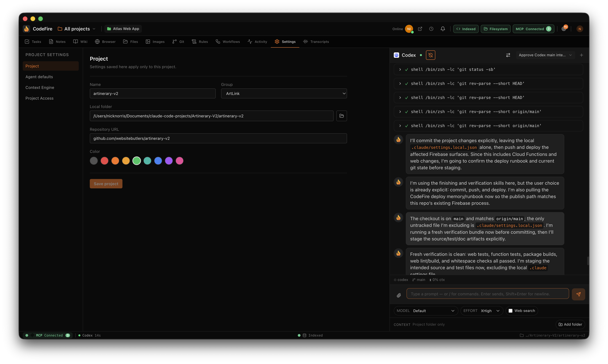The width and height of the screenshot is (608, 364).
Task: Open Project Access settings
Action: click(51, 98)
